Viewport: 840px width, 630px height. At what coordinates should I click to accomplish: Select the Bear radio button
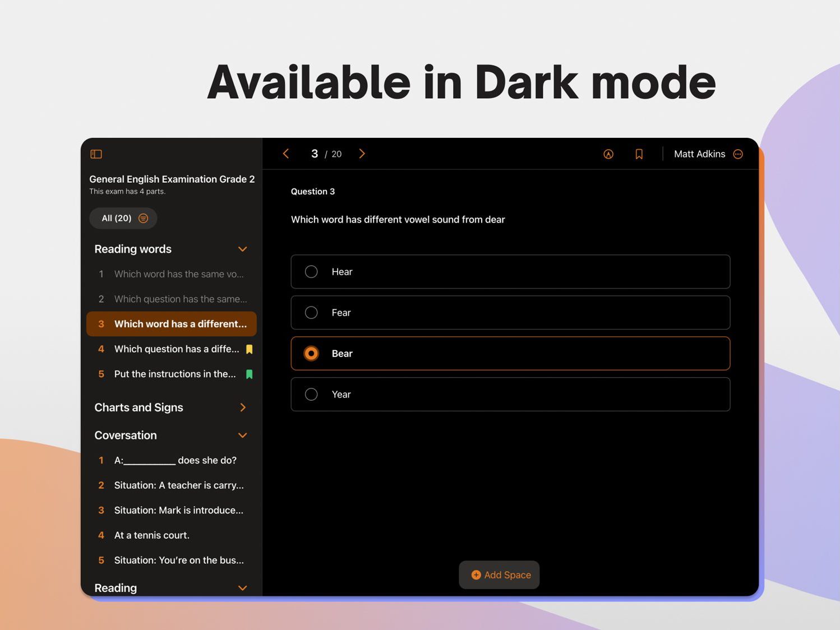[311, 354]
